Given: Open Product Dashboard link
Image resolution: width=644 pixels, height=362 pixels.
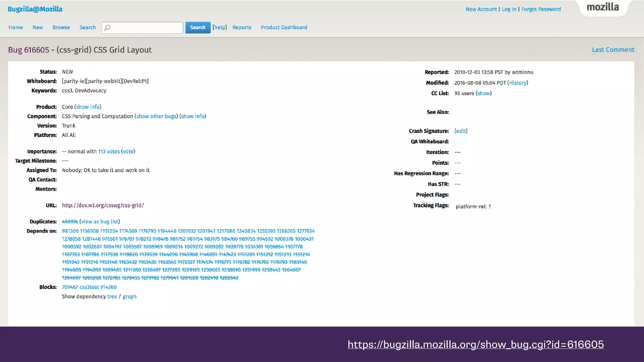Looking at the screenshot, I should pos(284,28).
